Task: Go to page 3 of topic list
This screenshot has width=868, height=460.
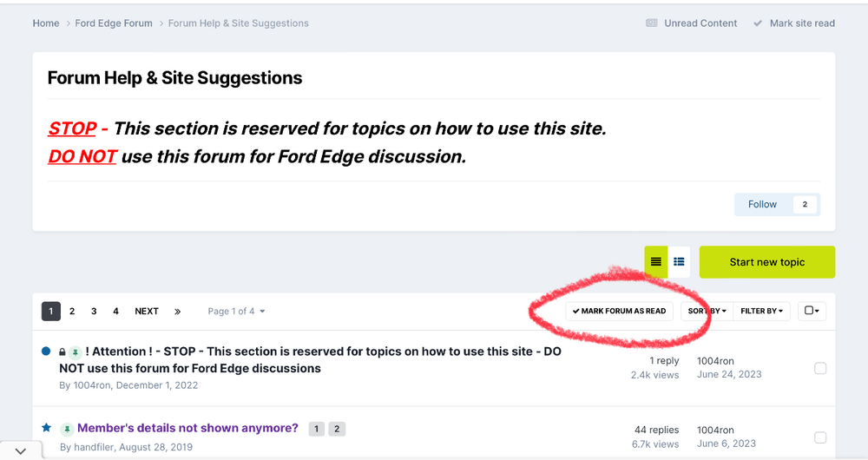Action: point(94,311)
